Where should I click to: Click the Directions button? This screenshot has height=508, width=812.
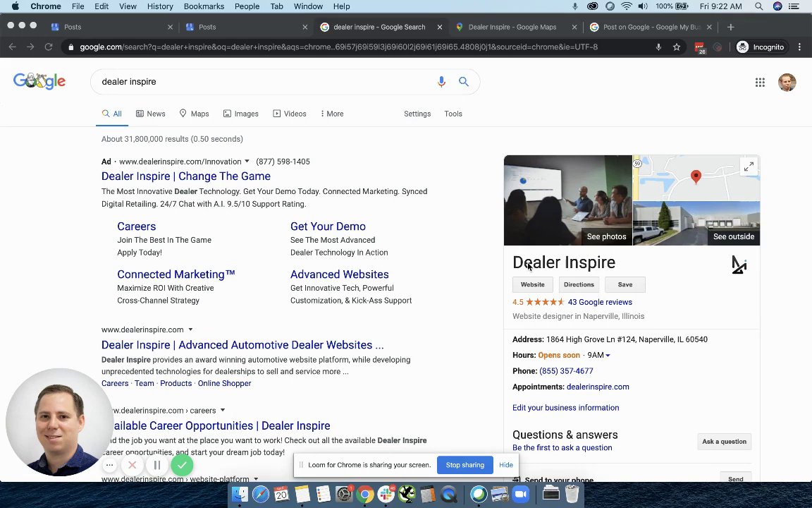tap(579, 284)
